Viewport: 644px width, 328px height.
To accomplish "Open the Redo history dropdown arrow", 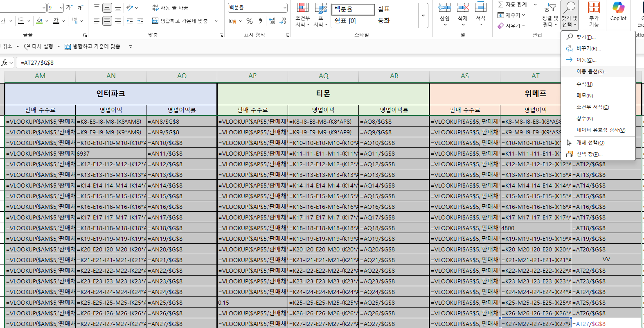I will [59, 46].
